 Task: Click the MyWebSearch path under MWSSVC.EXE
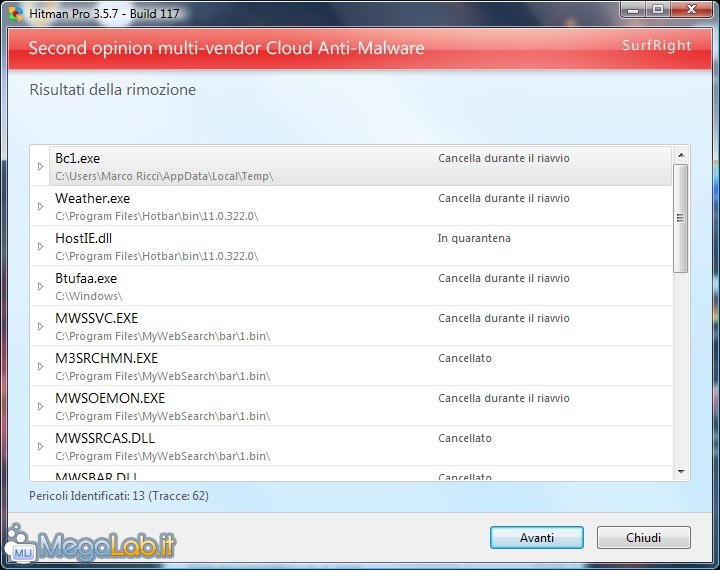[163, 336]
